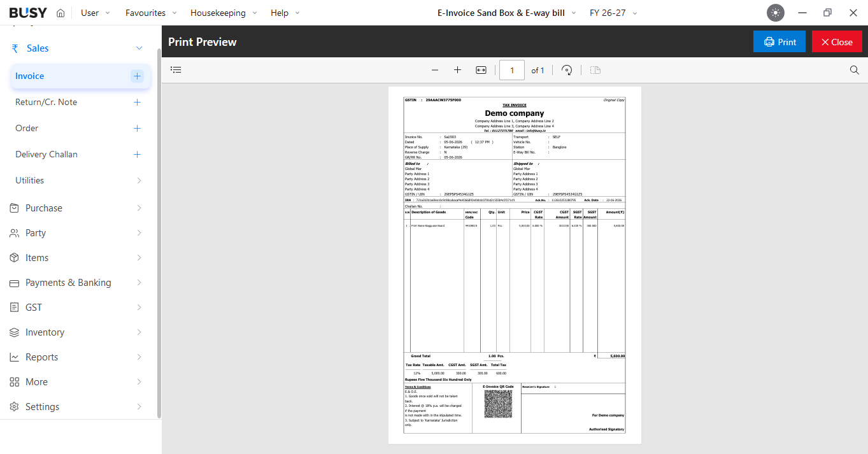Expand the GST chevron

coord(139,308)
